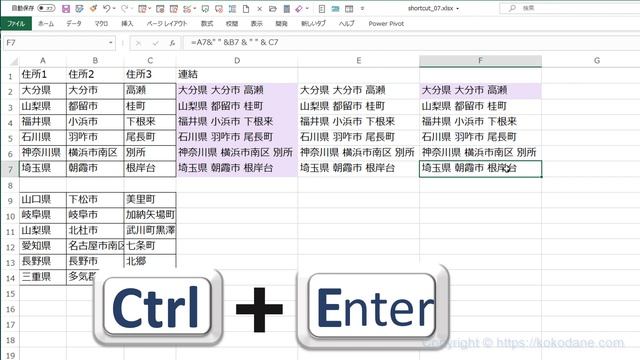Click cell 岐阜県 in row 10
This screenshot has width=640, height=360.
42,215
